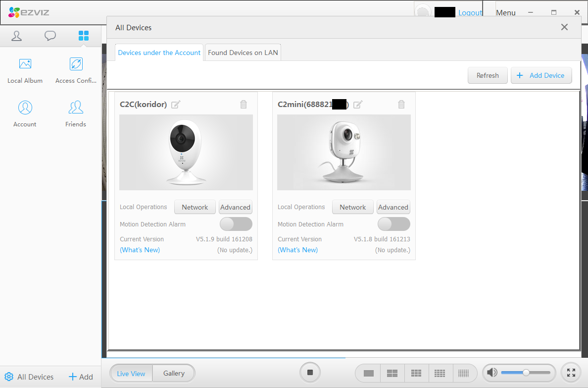Click What's New link for C2mini
This screenshot has height=388, width=588.
(x=298, y=250)
